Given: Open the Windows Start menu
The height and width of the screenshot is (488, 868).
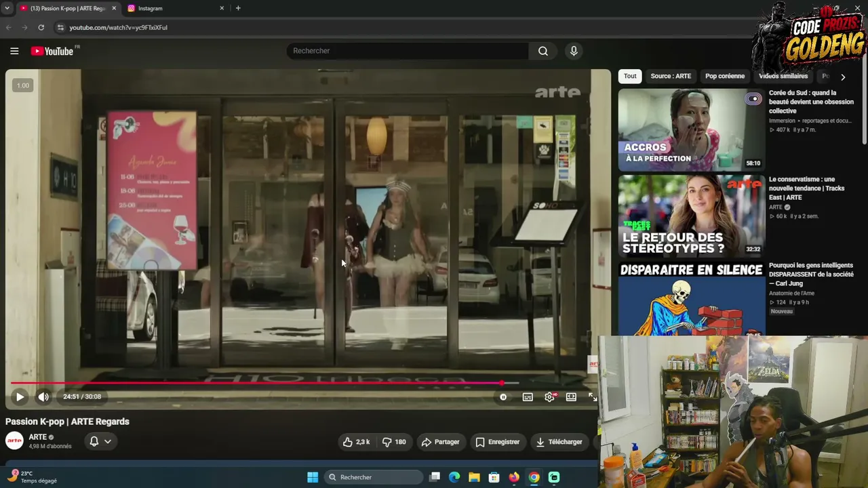Looking at the screenshot, I should click(313, 477).
